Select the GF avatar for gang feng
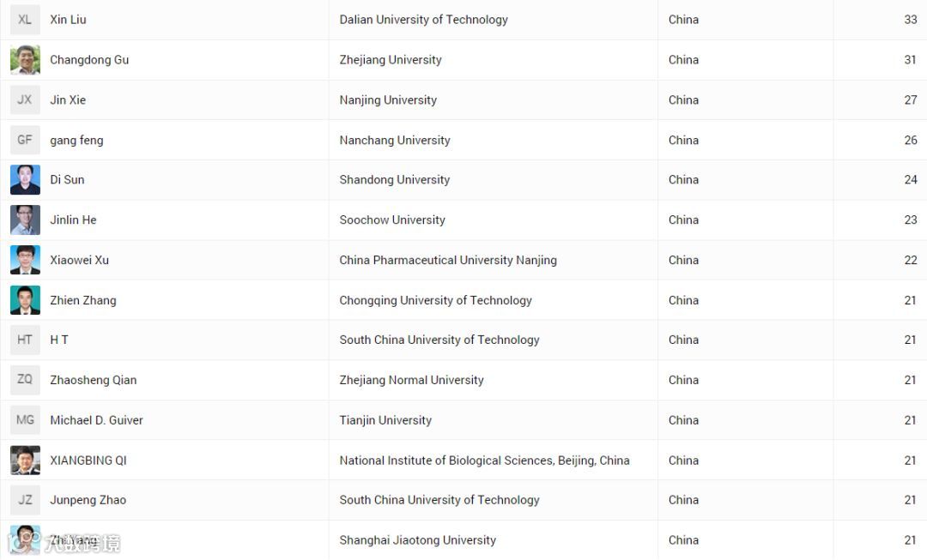 (x=25, y=140)
